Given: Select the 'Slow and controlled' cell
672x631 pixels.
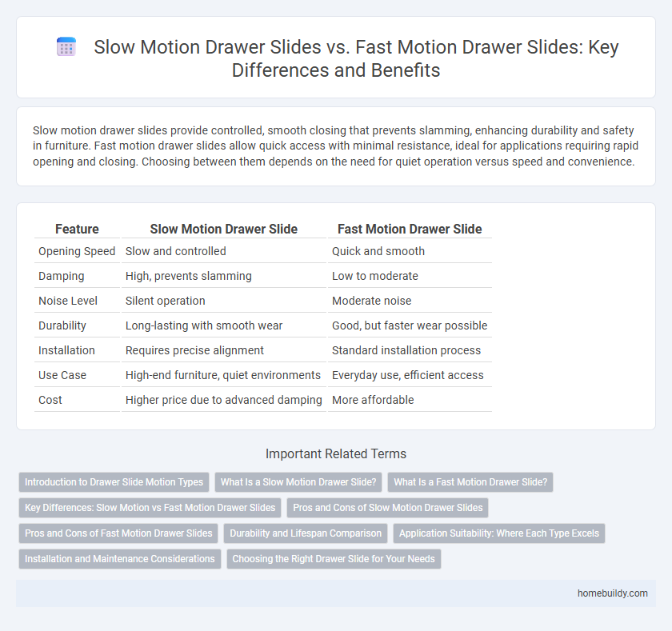Looking at the screenshot, I should click(224, 251).
